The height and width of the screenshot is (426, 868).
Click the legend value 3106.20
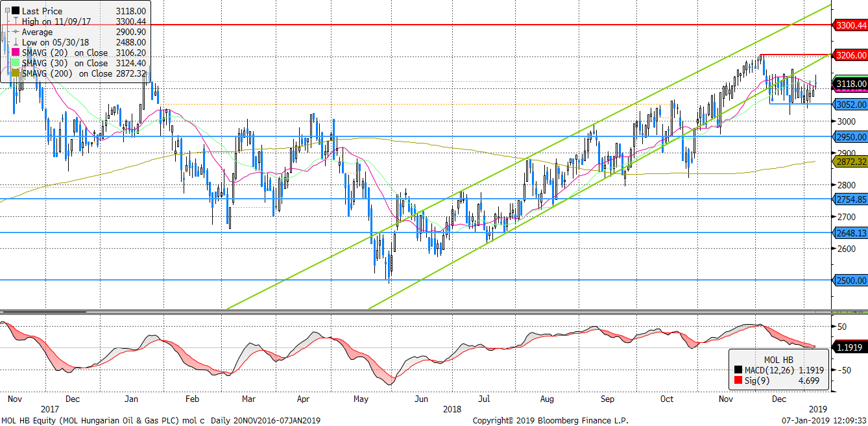[130, 53]
